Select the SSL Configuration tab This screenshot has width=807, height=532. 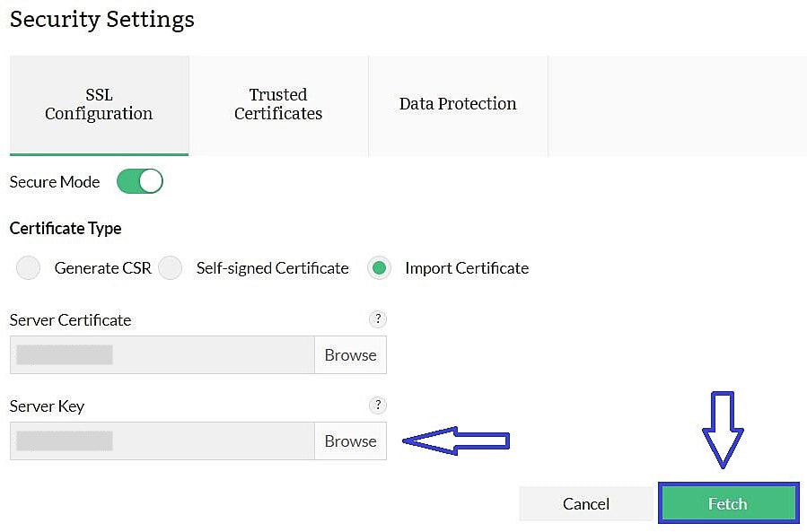[99, 104]
